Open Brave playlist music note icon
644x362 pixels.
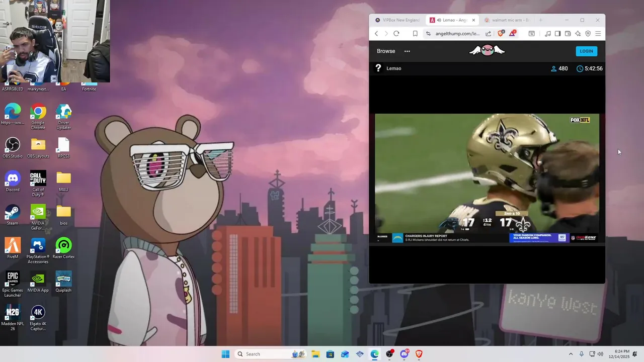coord(548,34)
